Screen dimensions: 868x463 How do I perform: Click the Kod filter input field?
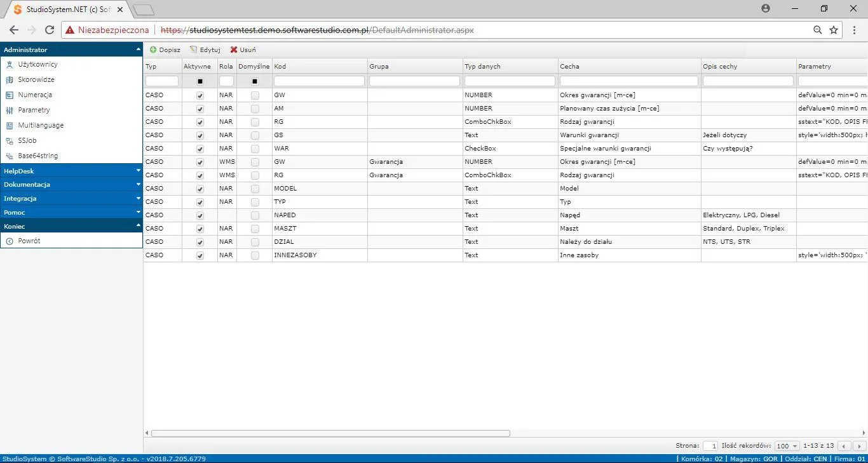point(319,81)
